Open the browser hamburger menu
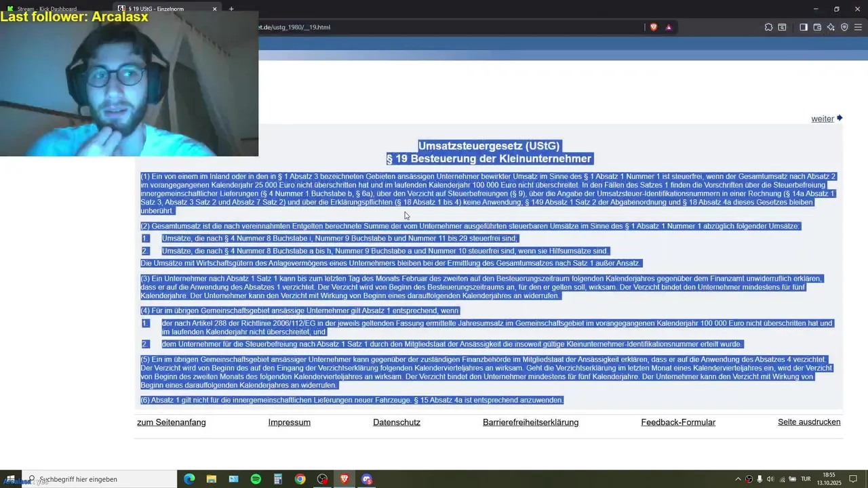 (x=858, y=27)
